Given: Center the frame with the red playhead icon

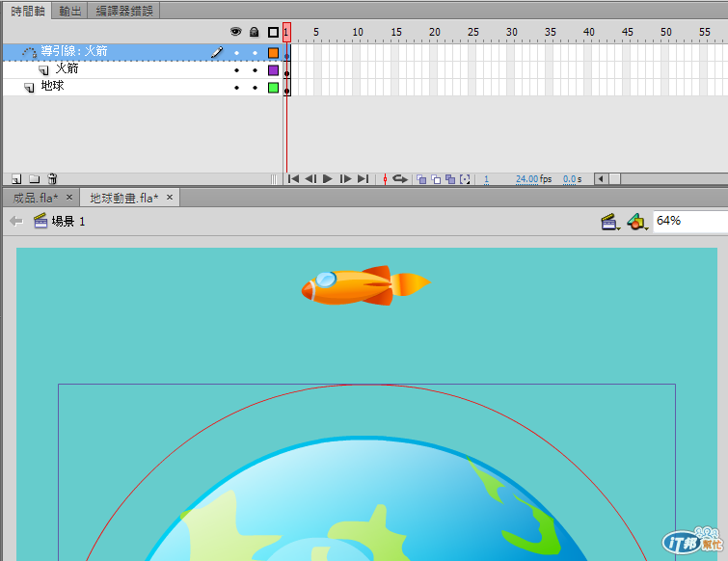Looking at the screenshot, I should pos(385,179).
